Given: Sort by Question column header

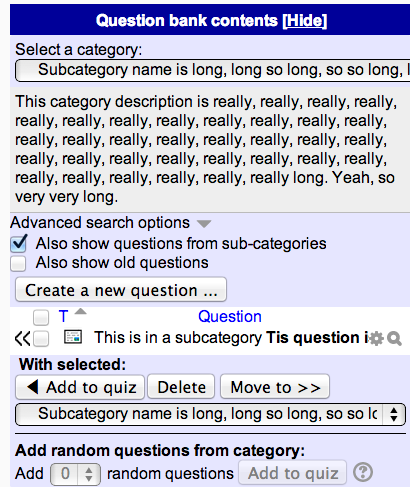Looking at the screenshot, I should click(x=230, y=316).
